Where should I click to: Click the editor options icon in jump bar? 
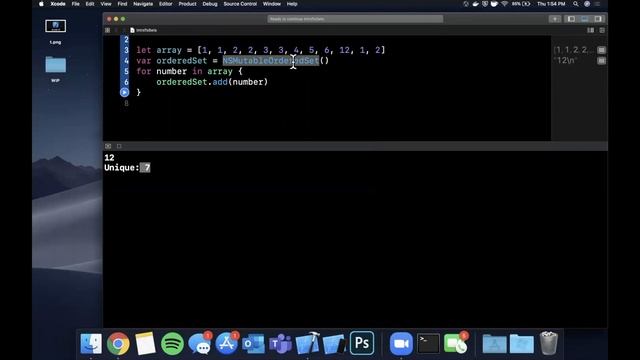590,30
